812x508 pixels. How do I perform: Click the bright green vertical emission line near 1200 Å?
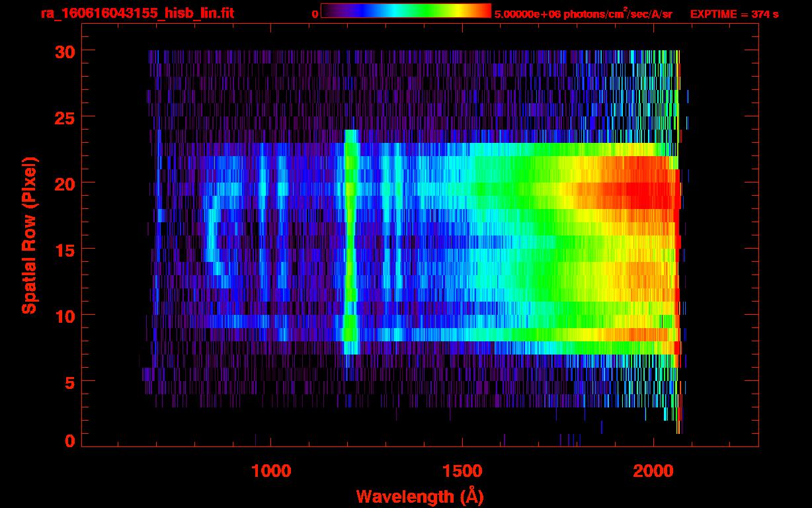tap(350, 245)
